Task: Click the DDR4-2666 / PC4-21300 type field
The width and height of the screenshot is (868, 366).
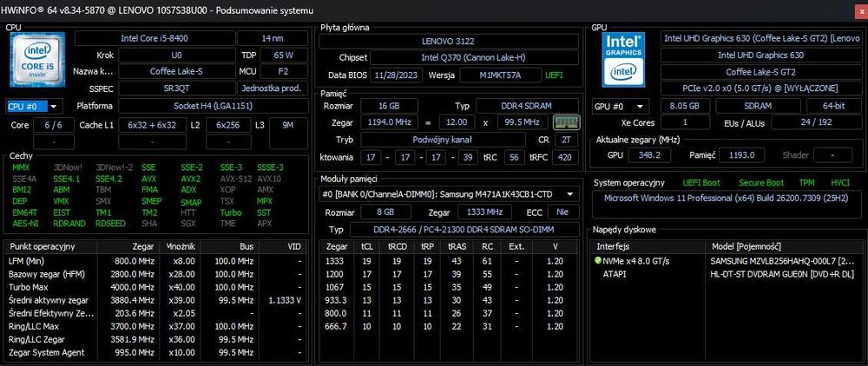Action: (x=464, y=230)
